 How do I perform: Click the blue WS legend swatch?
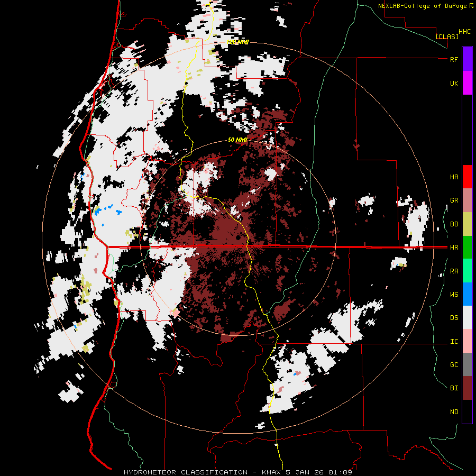coord(467,294)
